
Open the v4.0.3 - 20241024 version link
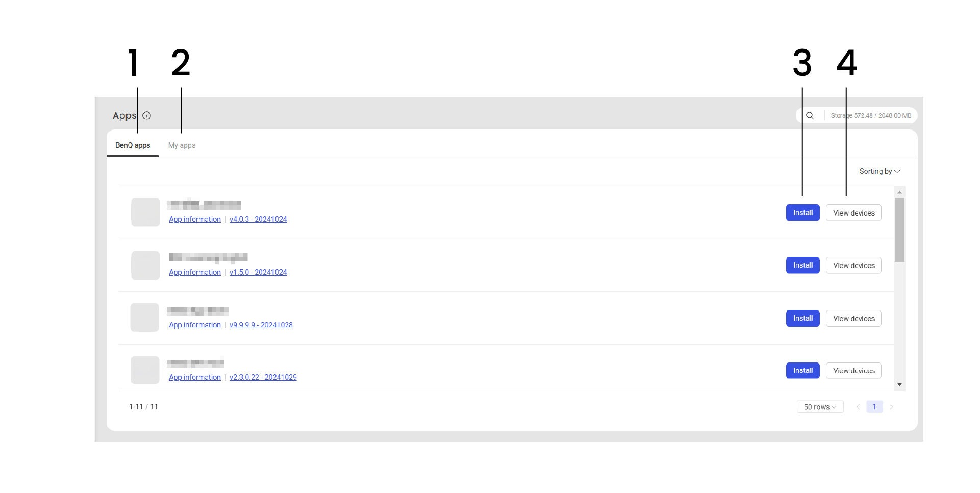coord(258,219)
